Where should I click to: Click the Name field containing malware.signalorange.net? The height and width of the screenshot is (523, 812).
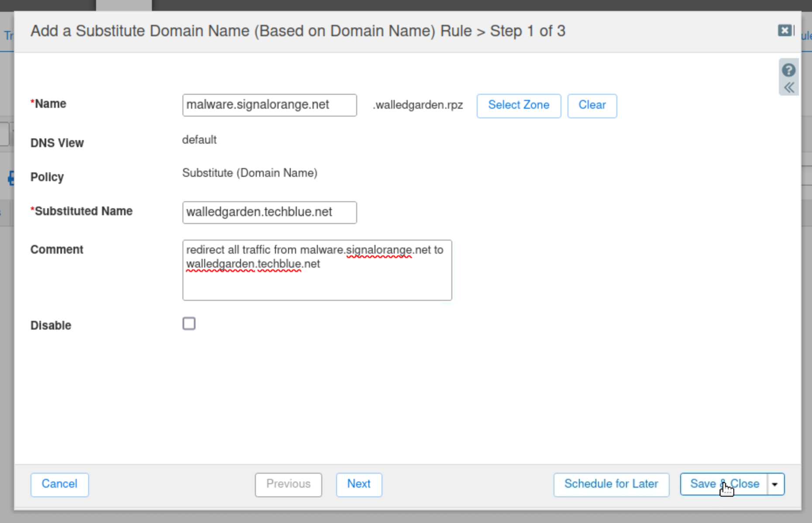coord(269,105)
